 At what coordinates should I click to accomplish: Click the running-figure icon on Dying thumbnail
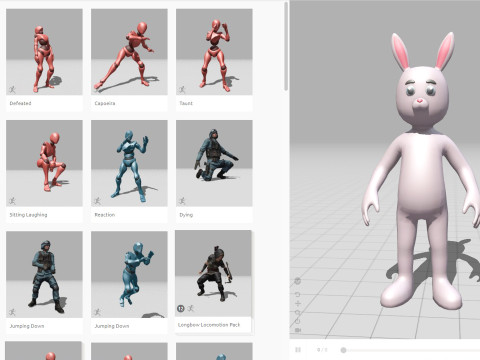(182, 201)
